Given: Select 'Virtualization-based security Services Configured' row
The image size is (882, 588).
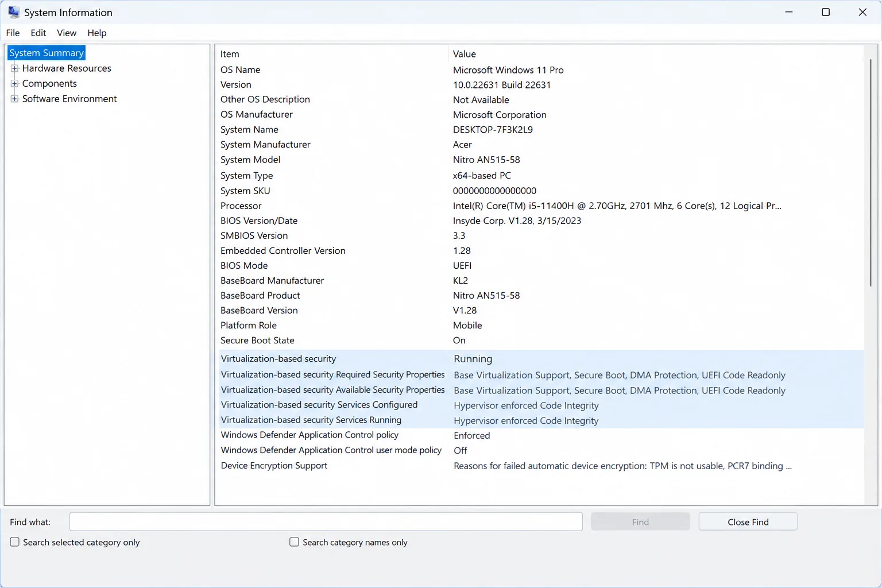Looking at the screenshot, I should coord(541,405).
